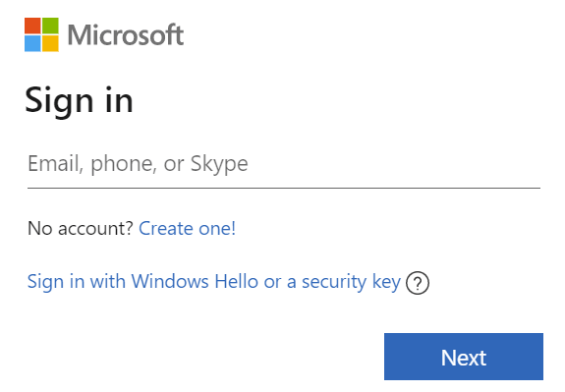
Task: Open the question mark help icon
Action: 418,283
